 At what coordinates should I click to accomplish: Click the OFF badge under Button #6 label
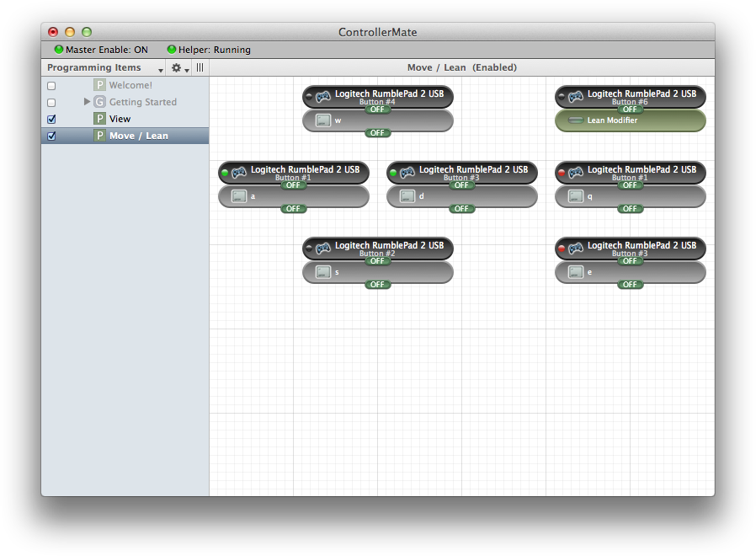point(630,109)
